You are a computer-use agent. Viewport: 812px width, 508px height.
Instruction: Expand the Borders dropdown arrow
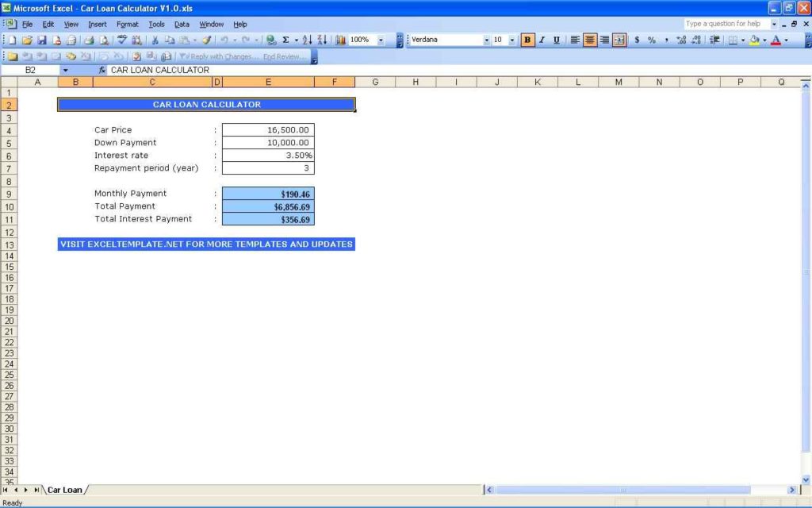743,40
